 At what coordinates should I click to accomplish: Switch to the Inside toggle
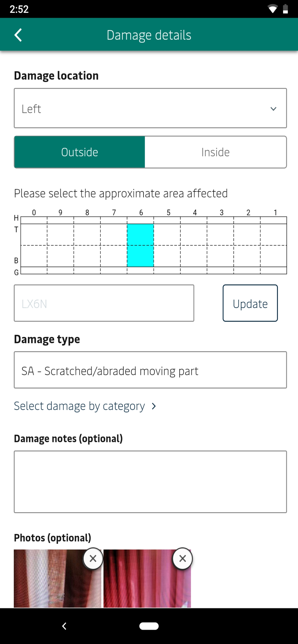click(x=216, y=152)
